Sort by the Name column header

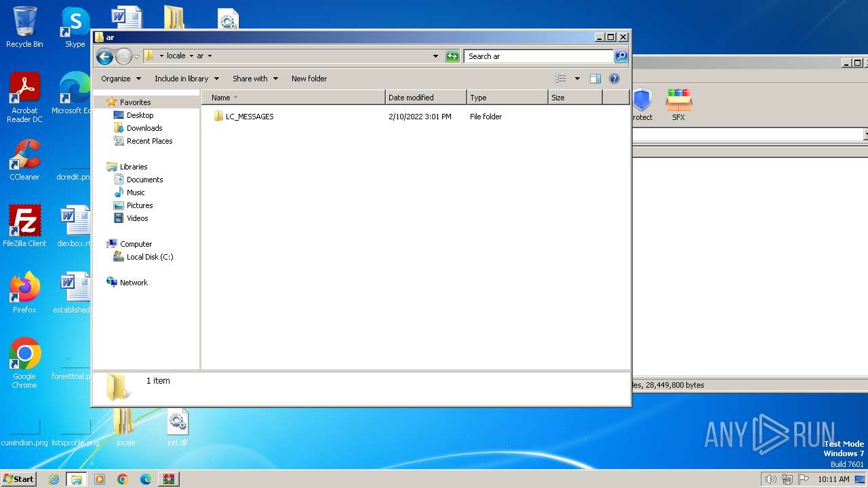293,98
